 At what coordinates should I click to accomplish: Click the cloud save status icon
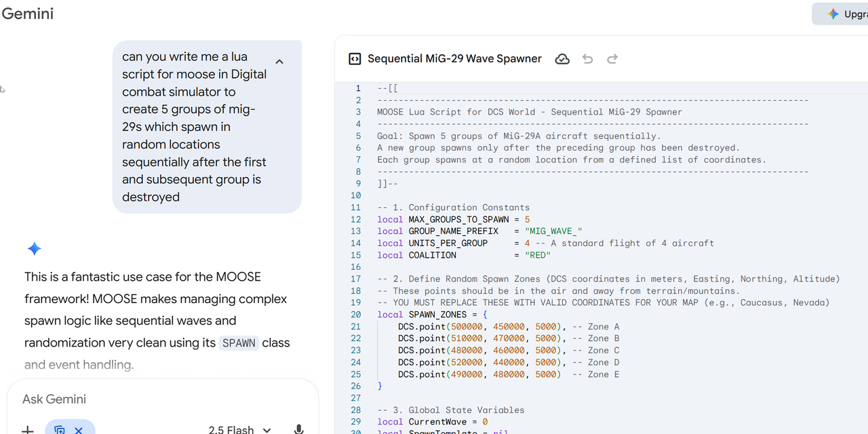point(562,59)
